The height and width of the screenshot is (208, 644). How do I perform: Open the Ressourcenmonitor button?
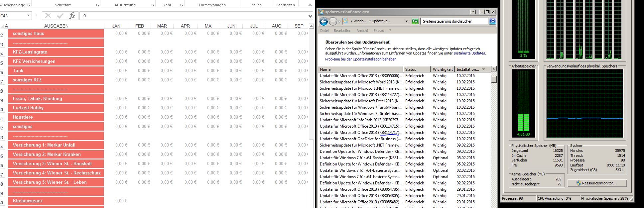[x=597, y=183]
